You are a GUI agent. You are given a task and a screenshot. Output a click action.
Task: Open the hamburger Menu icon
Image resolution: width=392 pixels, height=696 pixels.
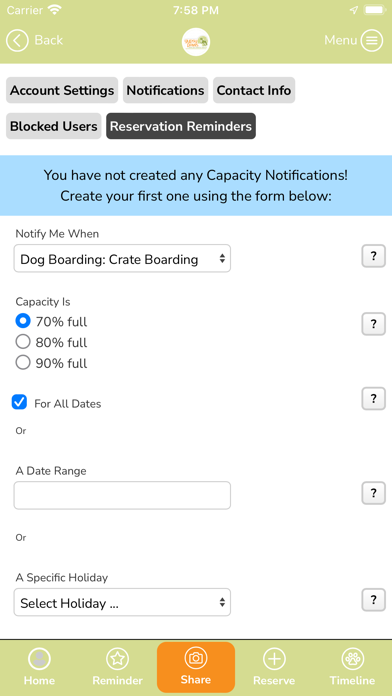pyautogui.click(x=372, y=40)
